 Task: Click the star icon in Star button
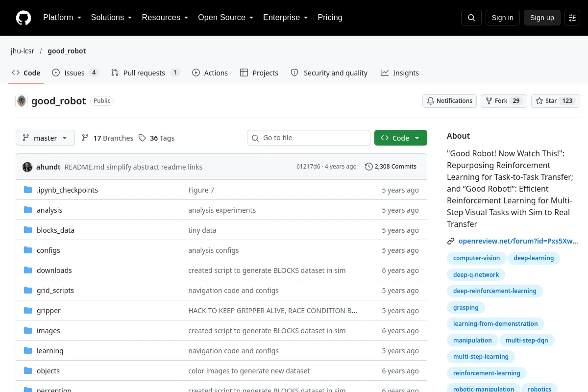click(x=539, y=101)
